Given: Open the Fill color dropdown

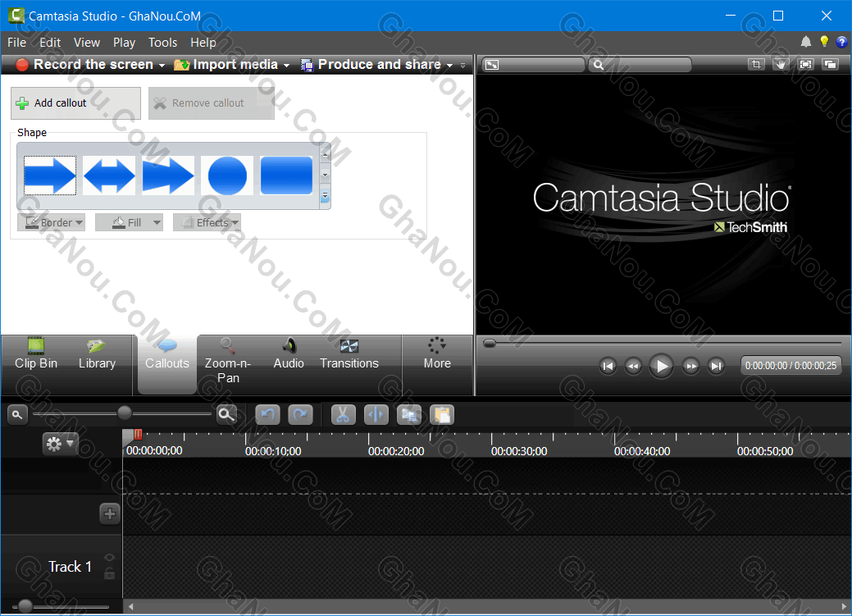Looking at the screenshot, I should coord(129,222).
